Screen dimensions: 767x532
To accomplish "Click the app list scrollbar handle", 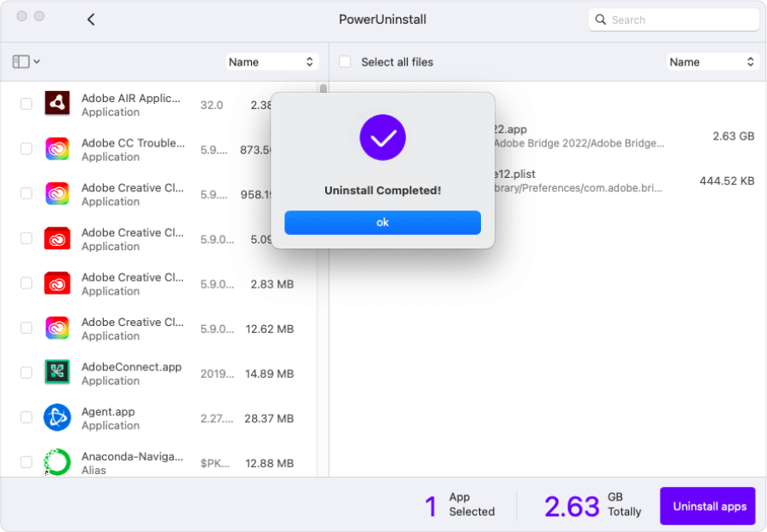I will (x=323, y=89).
